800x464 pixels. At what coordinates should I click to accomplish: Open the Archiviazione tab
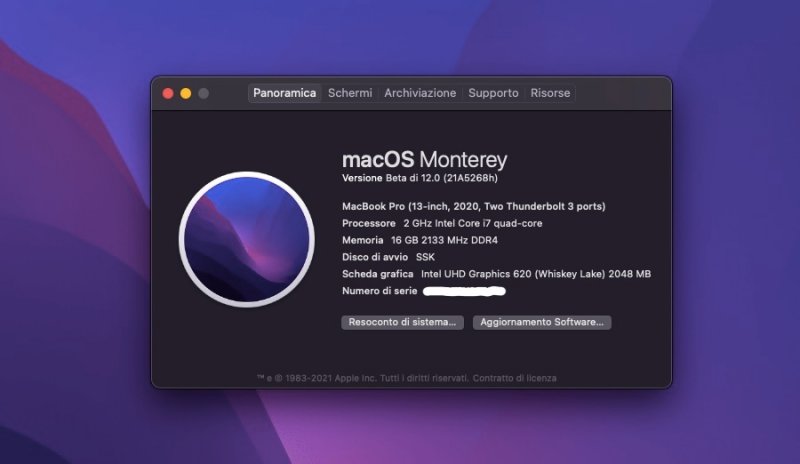coord(420,93)
